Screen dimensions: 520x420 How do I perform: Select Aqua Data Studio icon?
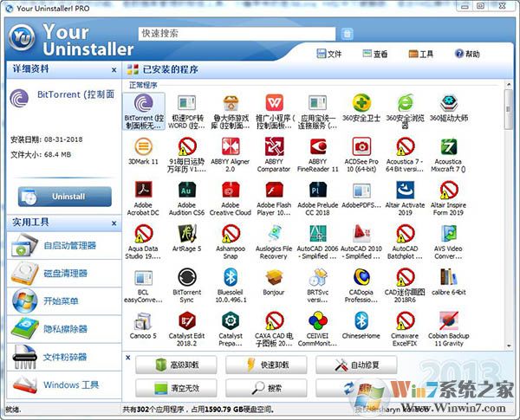tap(144, 233)
